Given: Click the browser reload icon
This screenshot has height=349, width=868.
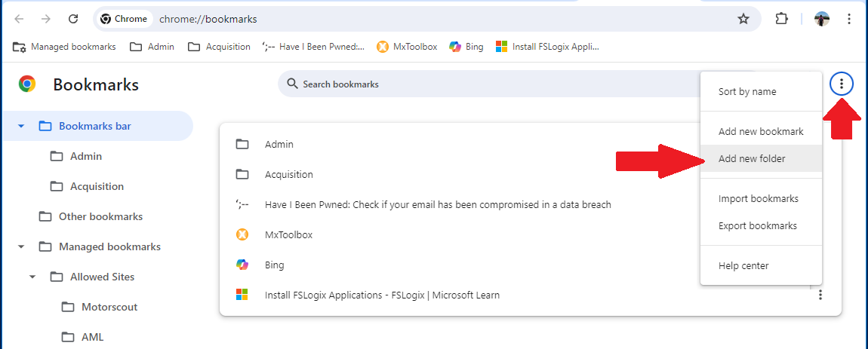Looking at the screenshot, I should pyautogui.click(x=73, y=19).
